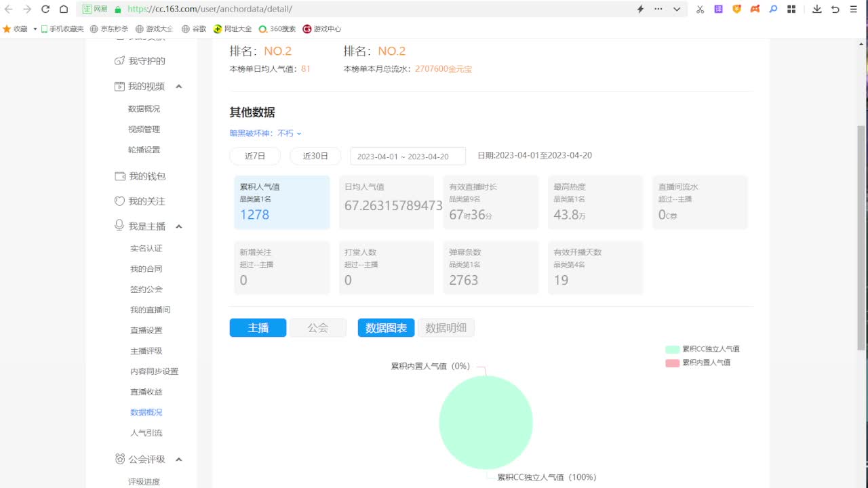Click the lightning speed-mode icon in address bar
The image size is (868, 488).
(640, 9)
